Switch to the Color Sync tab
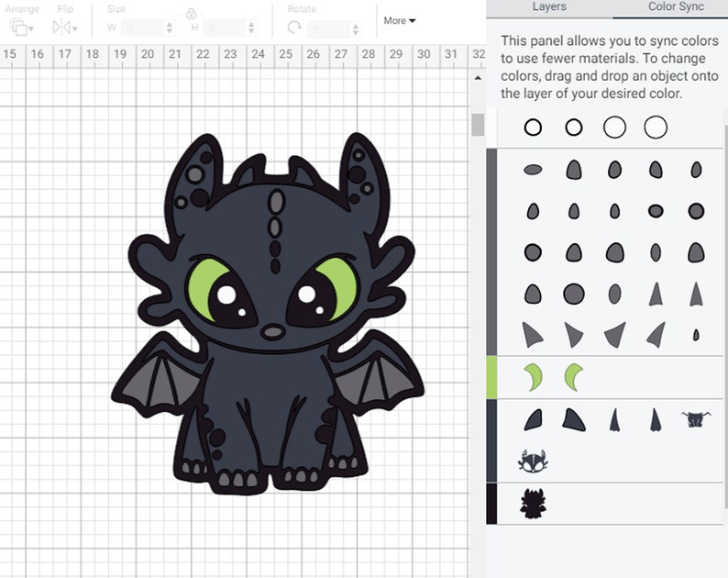The height and width of the screenshot is (578, 728). coord(676,6)
